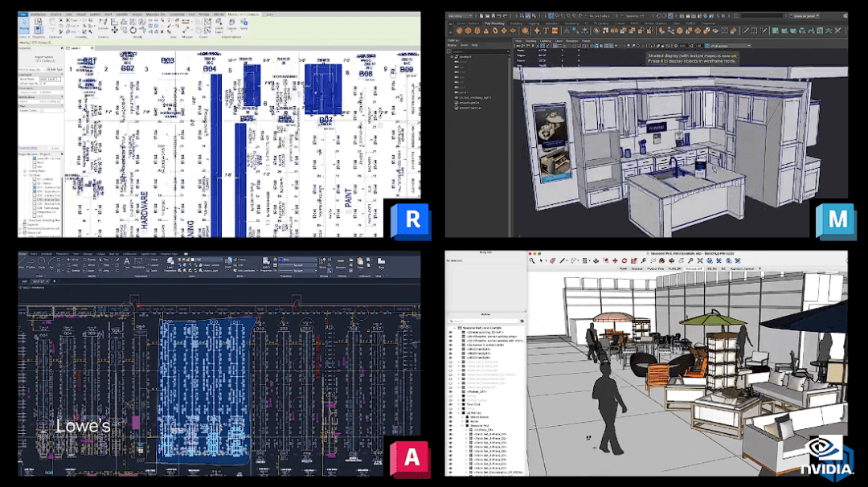Click the Query import tool in Revit
Viewport: 868px width, 487px height.
tap(244, 23)
